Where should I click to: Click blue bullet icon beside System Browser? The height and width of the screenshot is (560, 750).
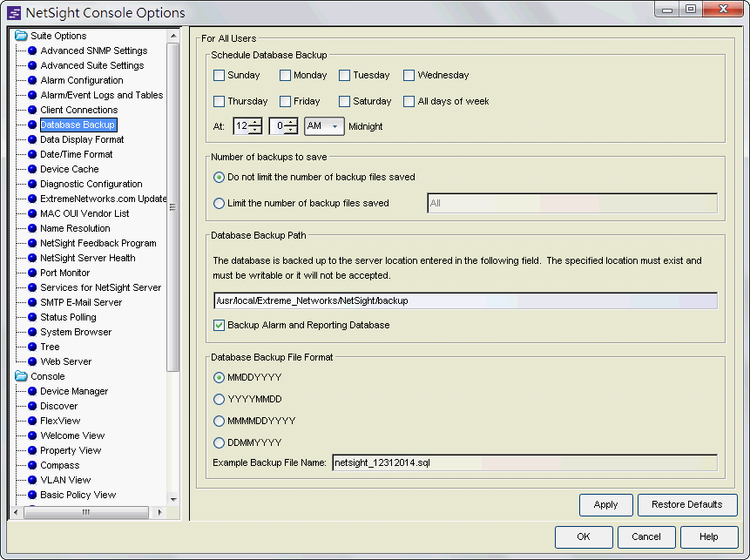(32, 332)
